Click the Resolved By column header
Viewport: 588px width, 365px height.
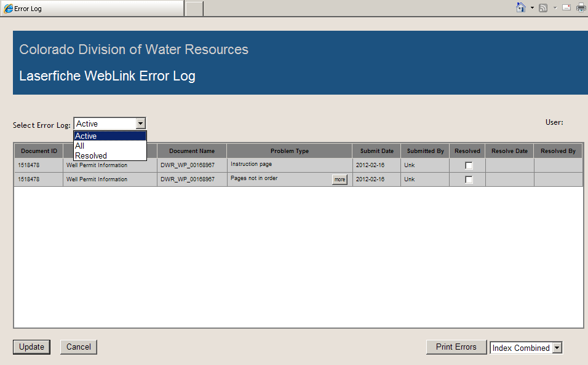point(558,151)
